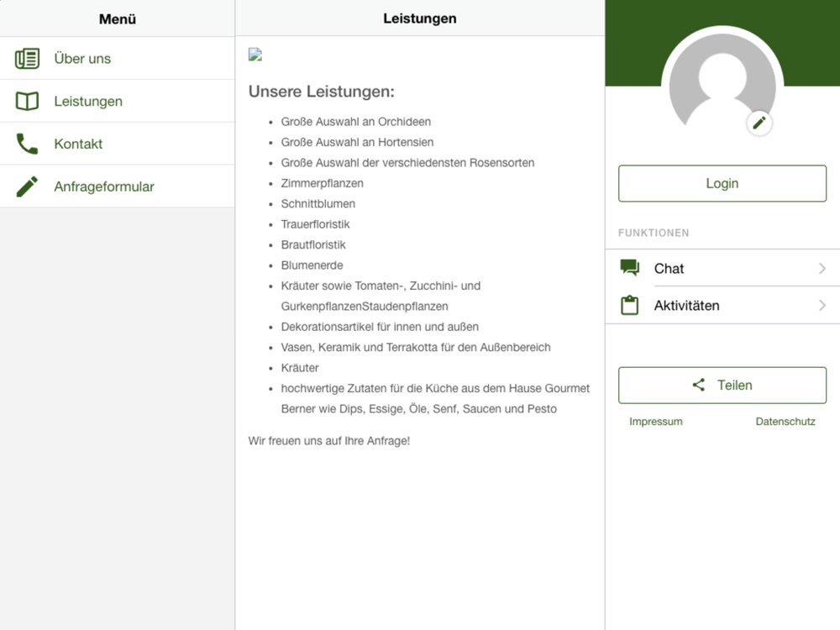This screenshot has width=840, height=630.
Task: Open the Datenschutz link
Action: tap(785, 422)
